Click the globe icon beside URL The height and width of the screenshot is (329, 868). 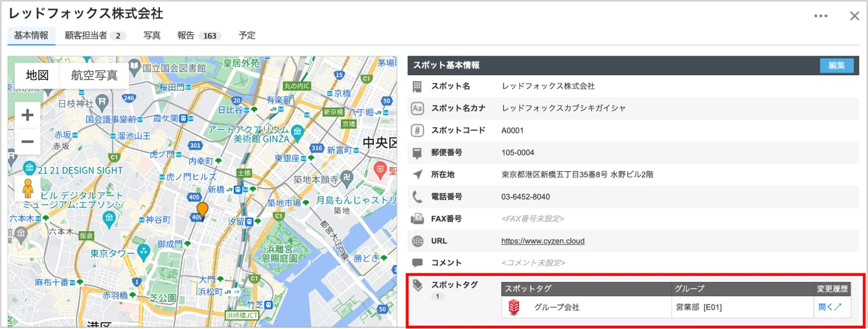(417, 241)
